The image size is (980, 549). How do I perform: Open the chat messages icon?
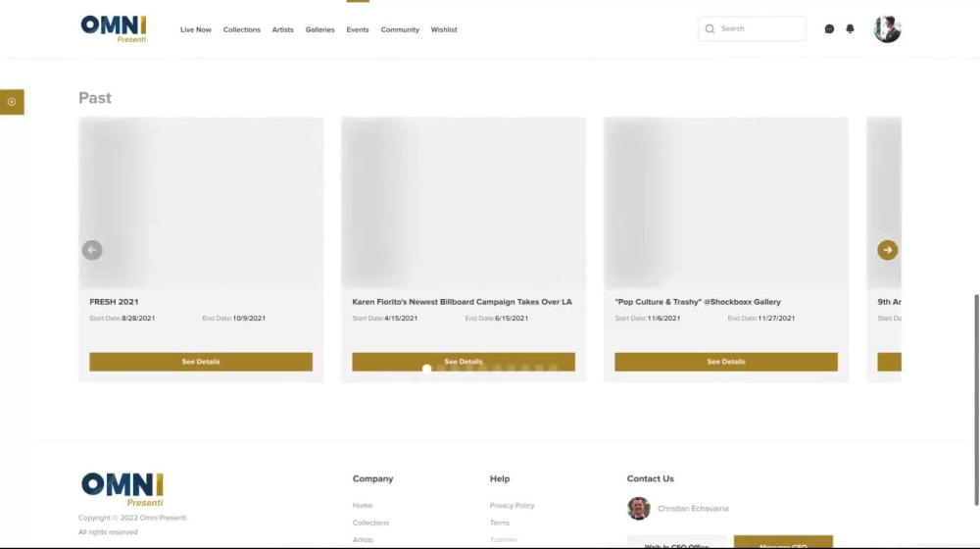pyautogui.click(x=829, y=28)
